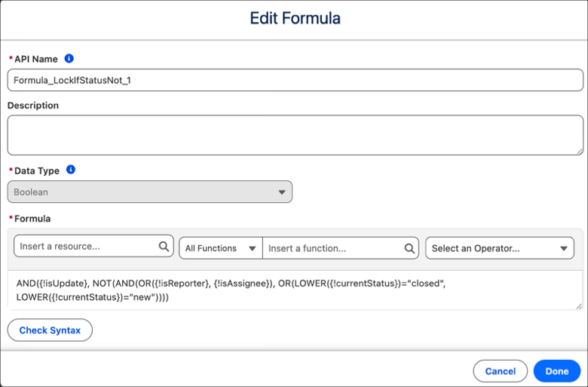Confirm the formula with Done
The image size is (588, 387).
[557, 371]
